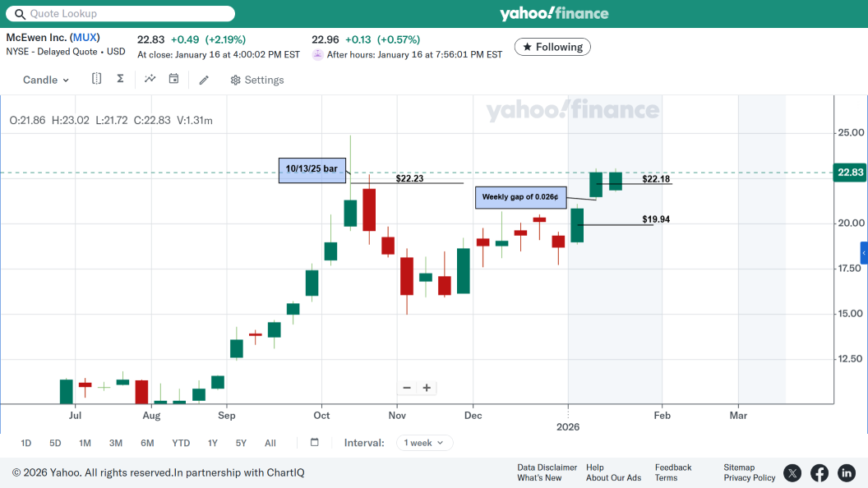
Task: Zoom in chart with plus button
Action: coord(427,388)
